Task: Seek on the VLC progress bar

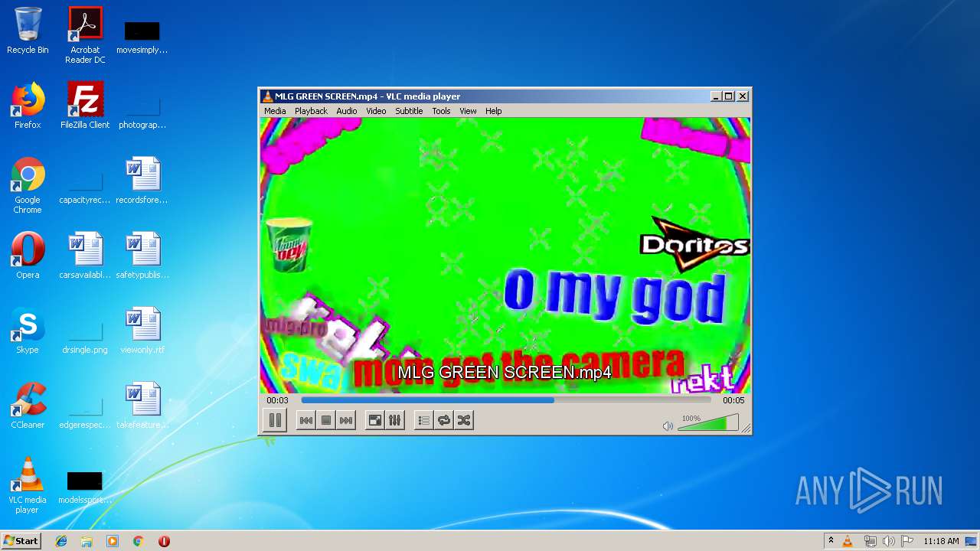Action: pos(506,400)
